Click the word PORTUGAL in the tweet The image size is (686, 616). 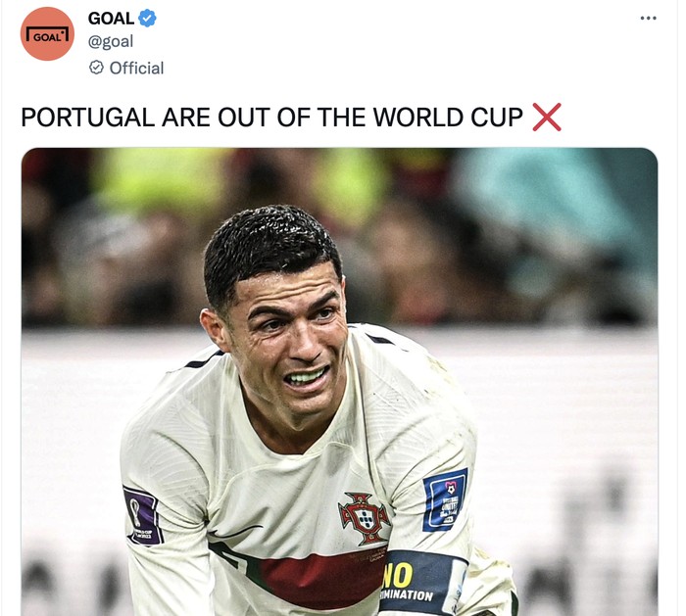[x=88, y=118]
